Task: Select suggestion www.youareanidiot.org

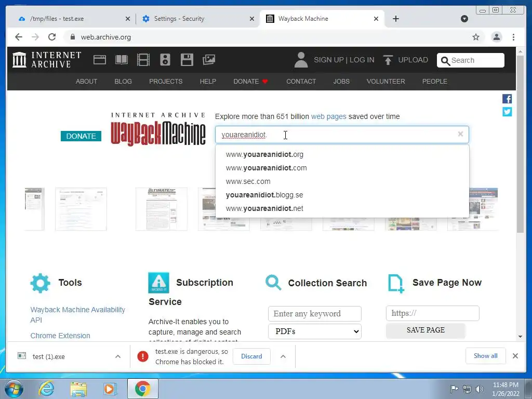Action: click(342, 154)
